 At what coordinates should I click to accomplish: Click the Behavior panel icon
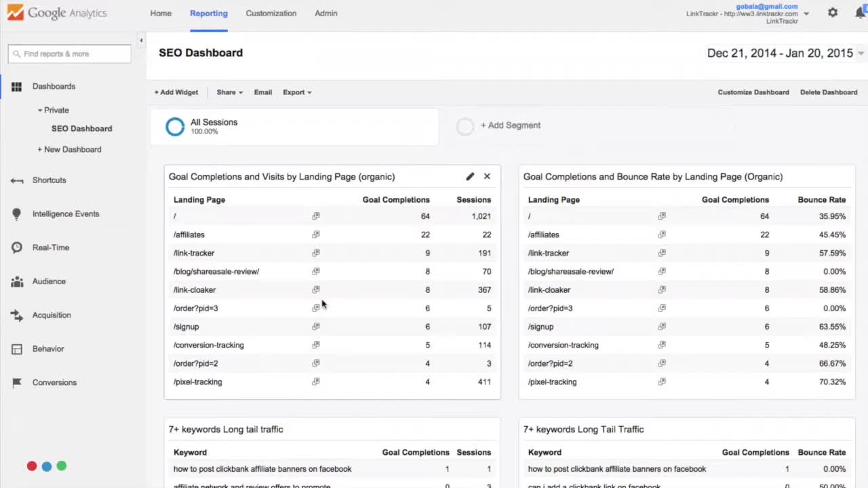pos(17,349)
